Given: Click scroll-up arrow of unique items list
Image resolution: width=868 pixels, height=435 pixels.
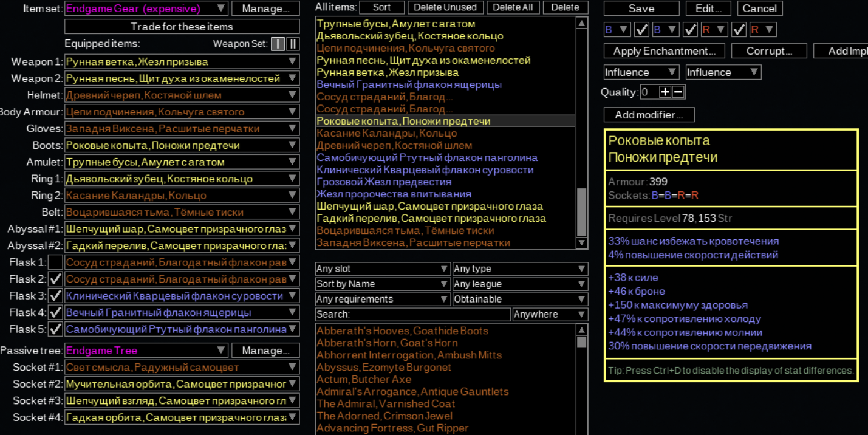Looking at the screenshot, I should (582, 330).
